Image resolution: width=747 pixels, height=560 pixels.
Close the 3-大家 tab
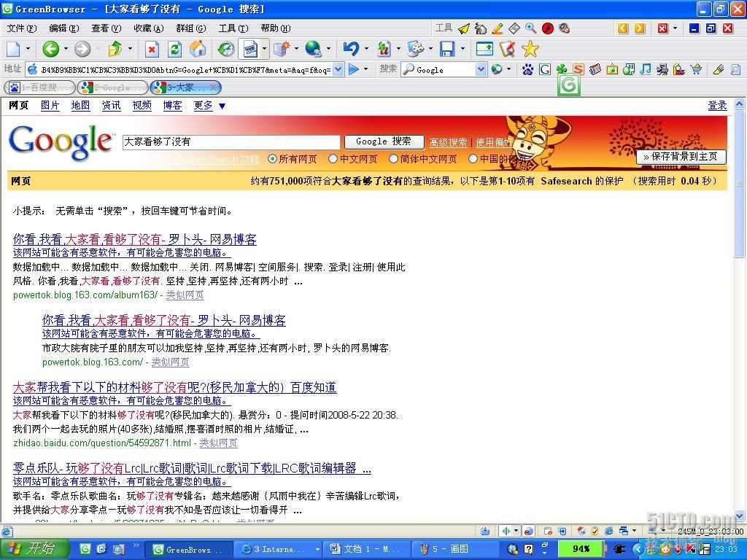(214, 87)
